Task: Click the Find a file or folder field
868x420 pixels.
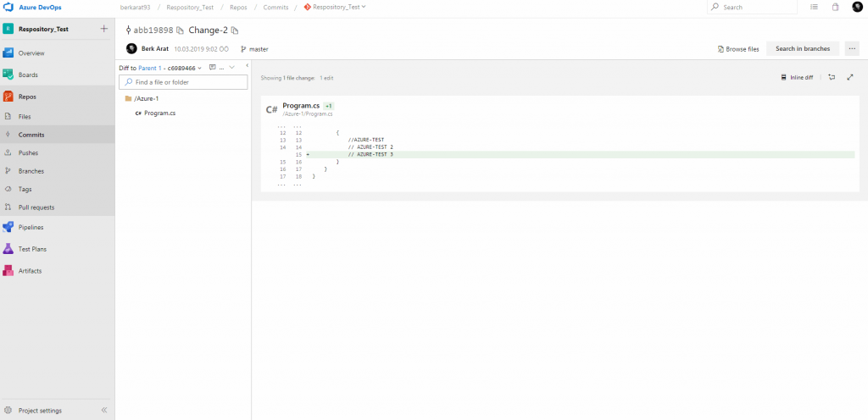Action: [x=183, y=82]
